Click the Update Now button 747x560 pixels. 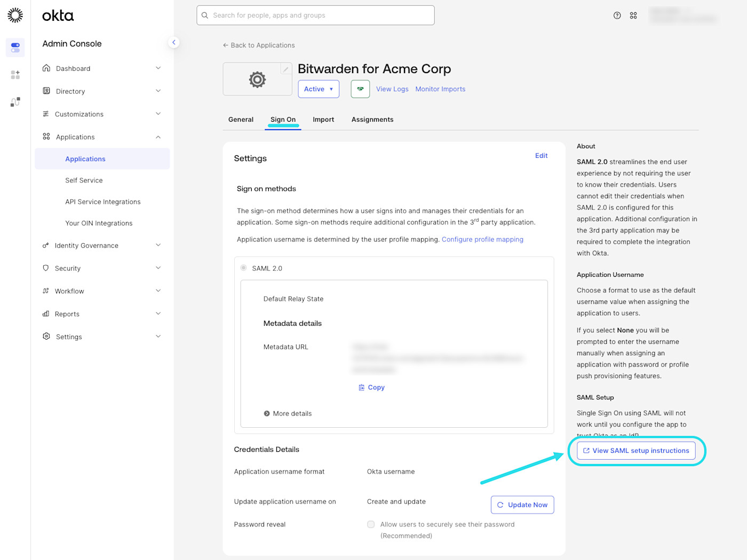(x=522, y=505)
